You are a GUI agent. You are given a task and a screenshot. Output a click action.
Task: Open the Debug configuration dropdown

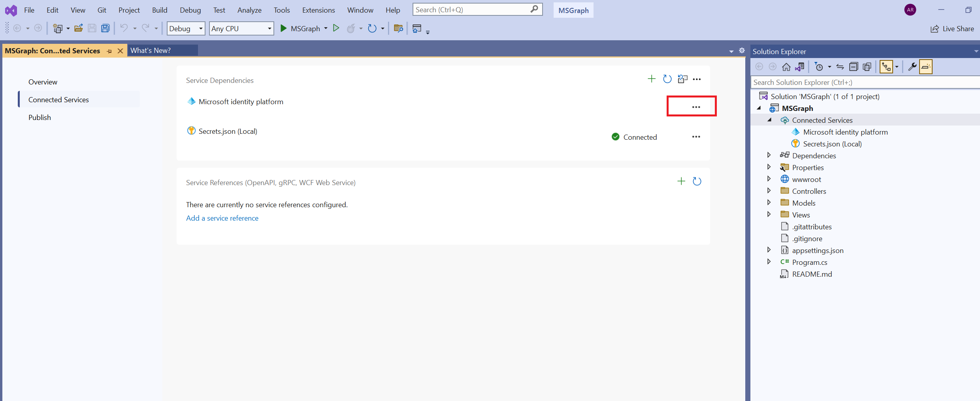click(186, 28)
